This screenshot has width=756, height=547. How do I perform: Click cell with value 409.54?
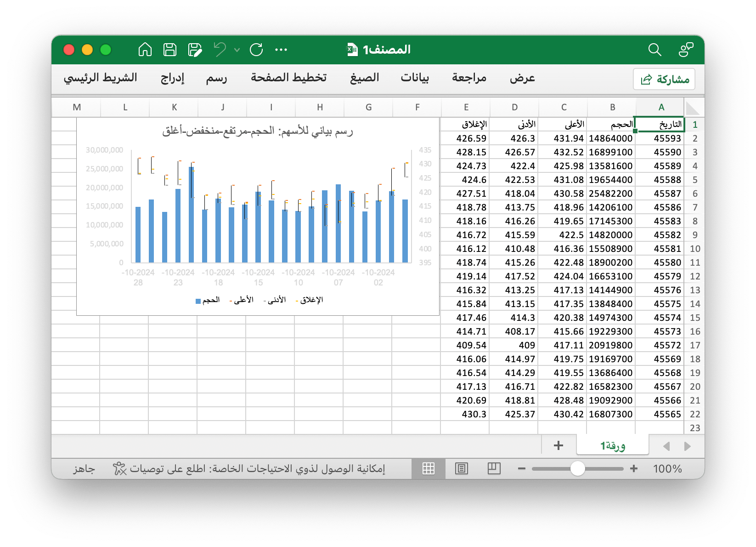[465, 345]
